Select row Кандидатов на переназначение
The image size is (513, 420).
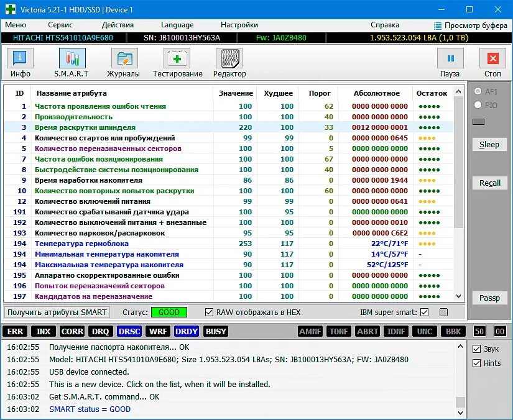pos(229,296)
